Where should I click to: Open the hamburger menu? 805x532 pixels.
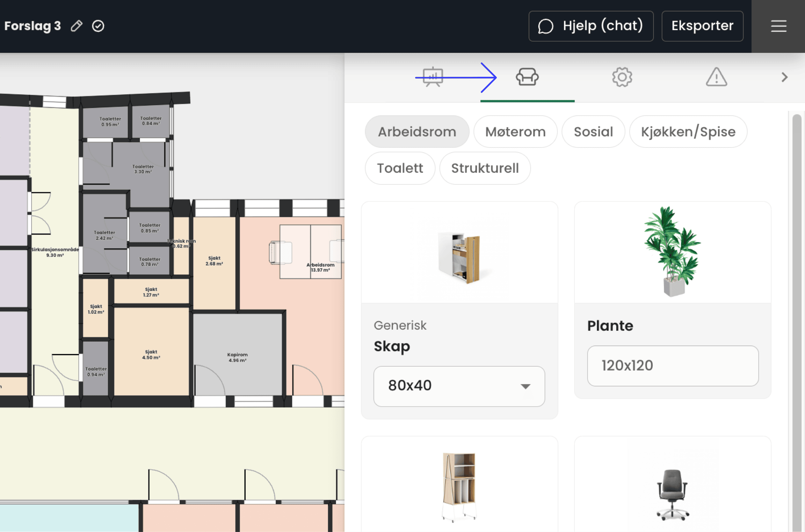(x=779, y=26)
